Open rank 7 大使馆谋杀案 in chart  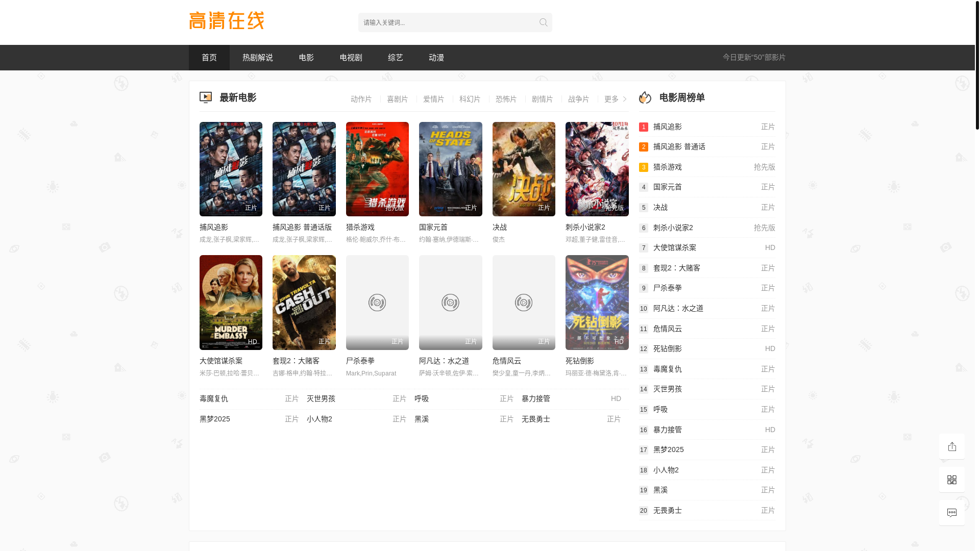pyautogui.click(x=707, y=247)
